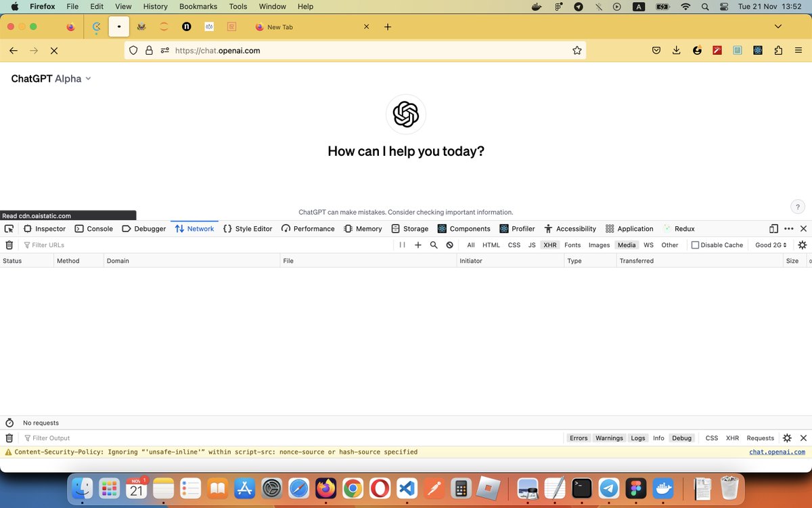Open the Memory panel
The width and height of the screenshot is (812, 508).
363,229
